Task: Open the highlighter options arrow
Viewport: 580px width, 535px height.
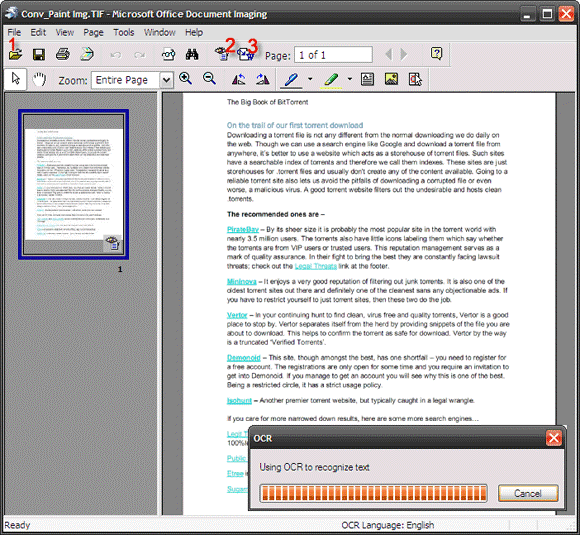Action: pos(350,79)
